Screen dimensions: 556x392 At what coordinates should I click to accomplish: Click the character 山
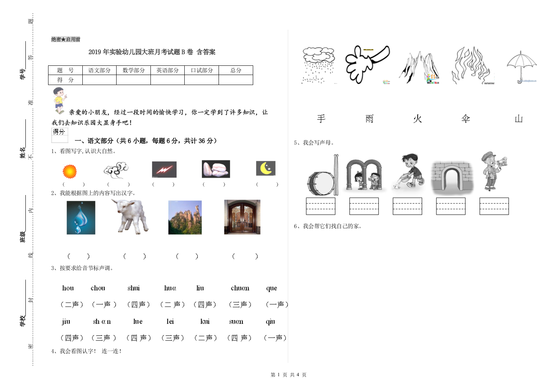tap(519, 118)
